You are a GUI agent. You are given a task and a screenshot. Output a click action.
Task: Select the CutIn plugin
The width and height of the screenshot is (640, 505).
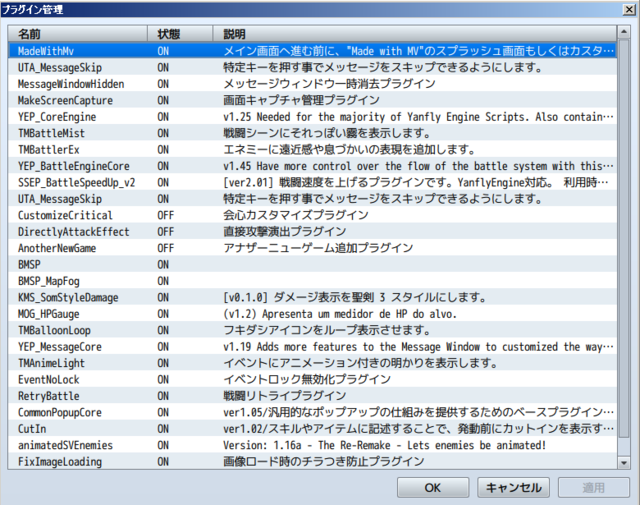[x=312, y=429]
